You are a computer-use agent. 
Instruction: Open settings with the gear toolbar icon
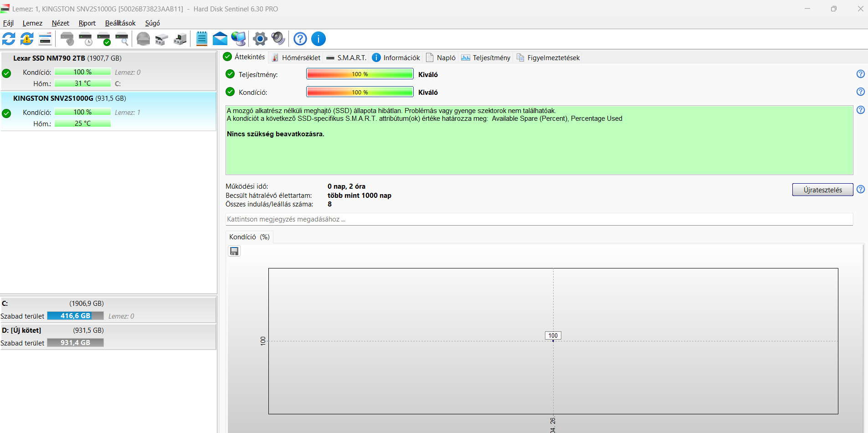coord(260,39)
